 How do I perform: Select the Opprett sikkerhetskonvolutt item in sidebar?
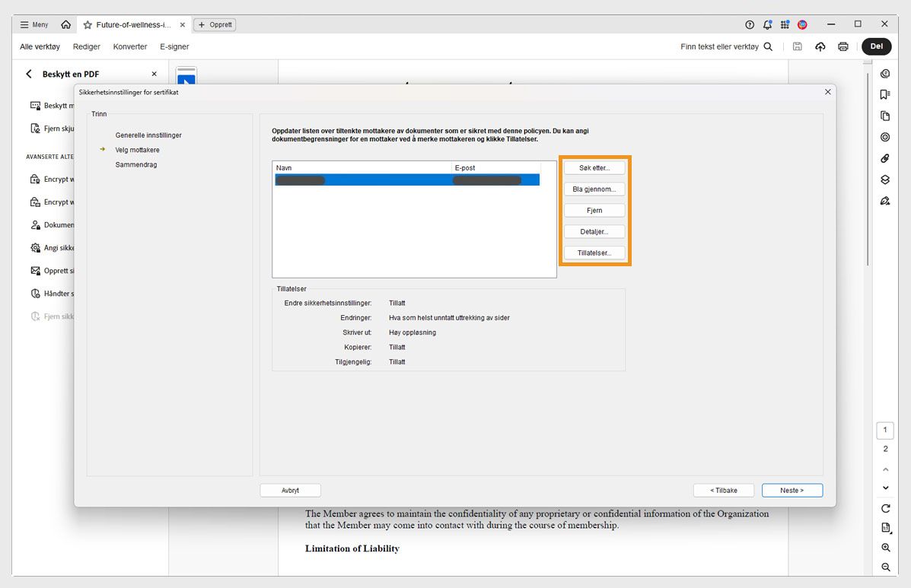point(53,271)
